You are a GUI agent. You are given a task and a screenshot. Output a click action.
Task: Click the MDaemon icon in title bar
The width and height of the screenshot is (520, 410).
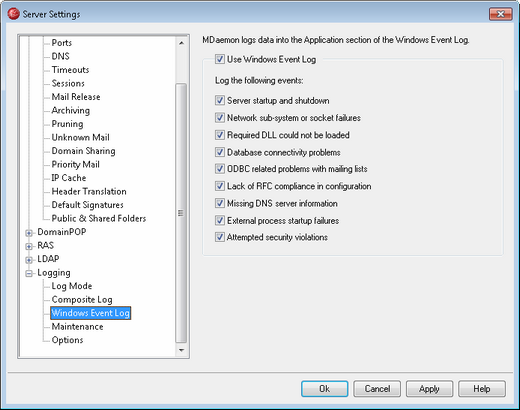14,14
